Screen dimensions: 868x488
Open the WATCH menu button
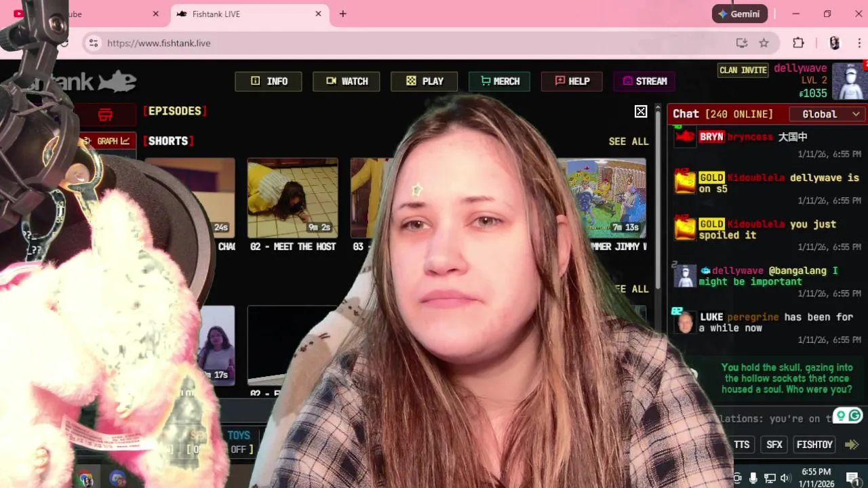[347, 81]
